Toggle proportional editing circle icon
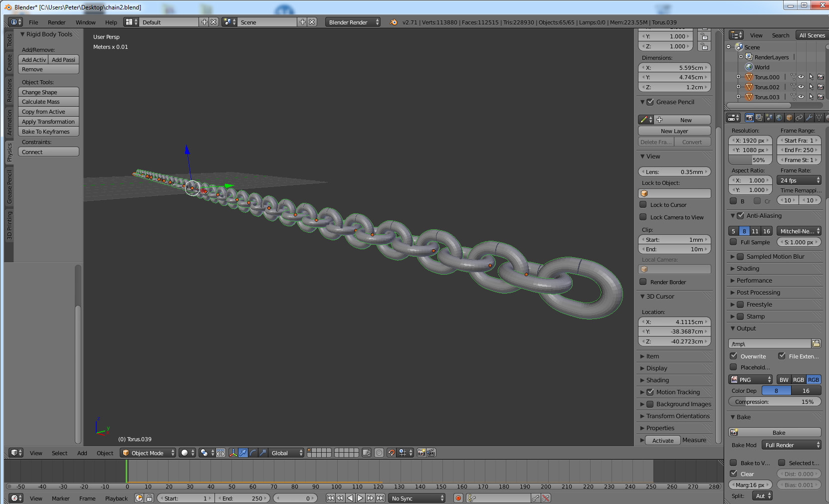829x504 pixels. [x=379, y=453]
